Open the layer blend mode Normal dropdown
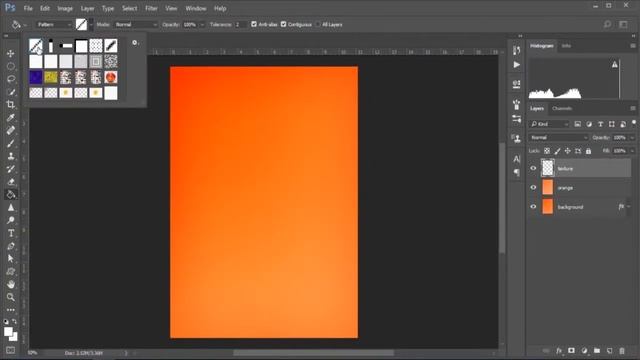Image resolution: width=640 pixels, height=360 pixels. coord(559,138)
